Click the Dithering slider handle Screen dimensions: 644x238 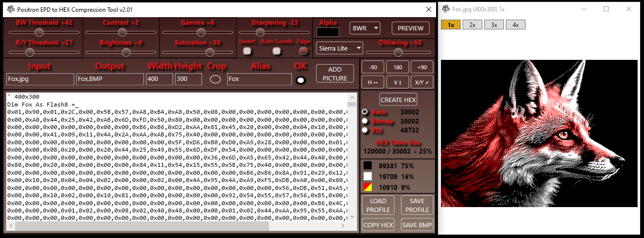click(398, 52)
